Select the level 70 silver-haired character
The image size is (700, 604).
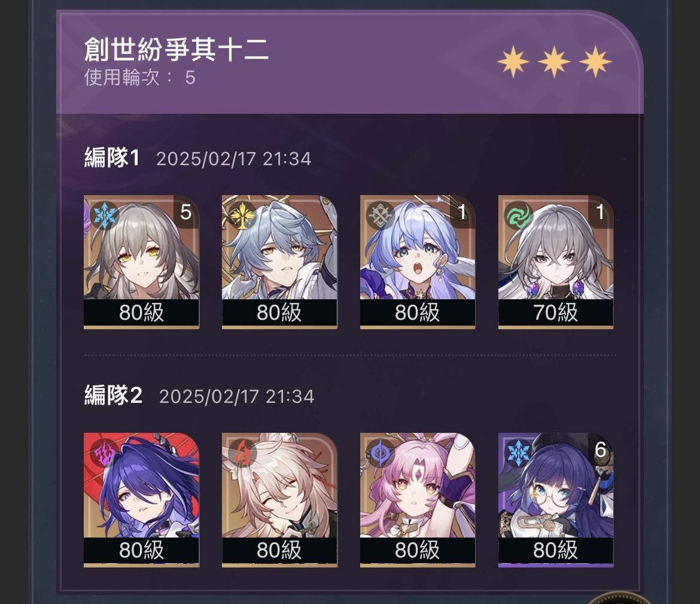pyautogui.click(x=556, y=262)
